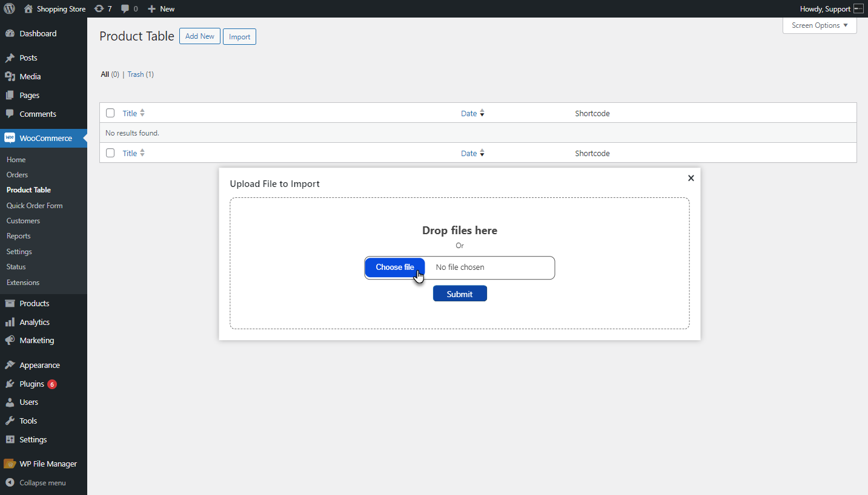Click the Marketing megaphone icon

pyautogui.click(x=10, y=341)
